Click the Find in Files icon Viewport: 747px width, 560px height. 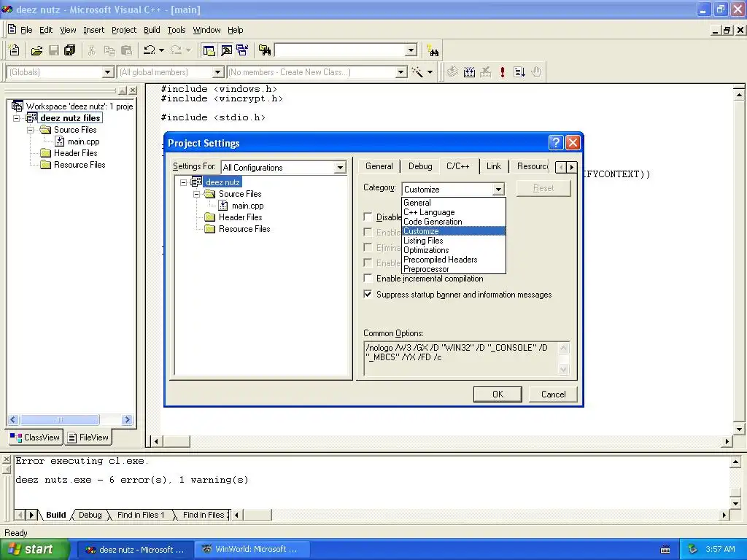264,50
